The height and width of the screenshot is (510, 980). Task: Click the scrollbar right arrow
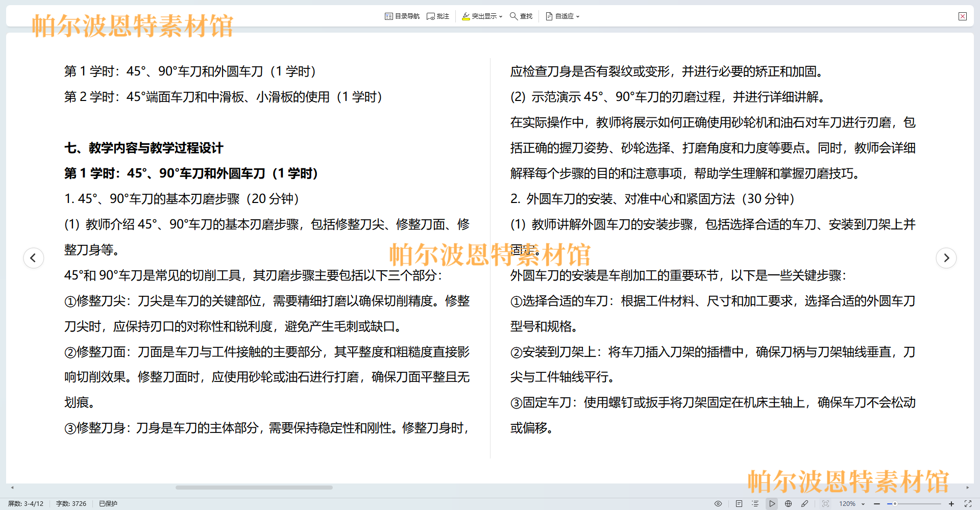tap(967, 488)
